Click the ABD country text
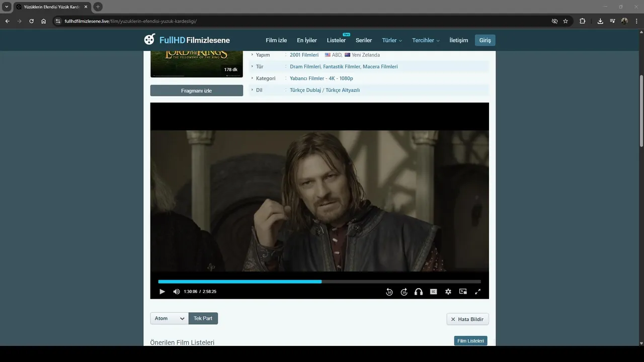 tap(337, 55)
